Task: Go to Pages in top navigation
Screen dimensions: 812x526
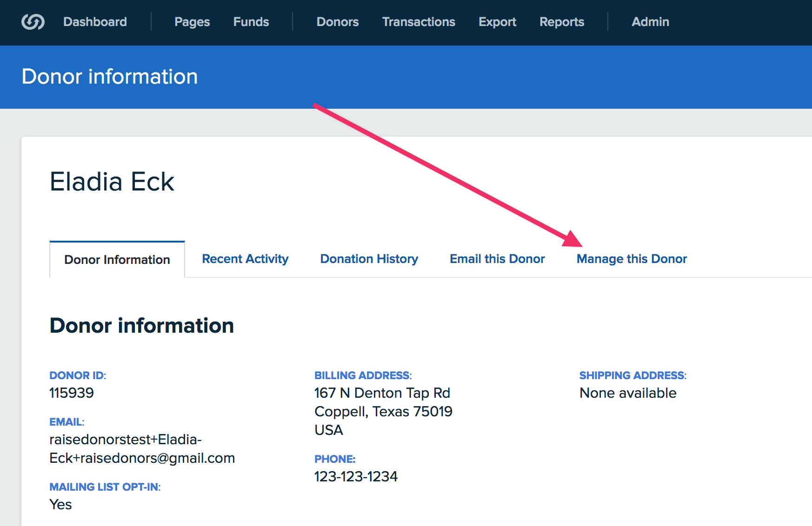Action: (x=192, y=22)
